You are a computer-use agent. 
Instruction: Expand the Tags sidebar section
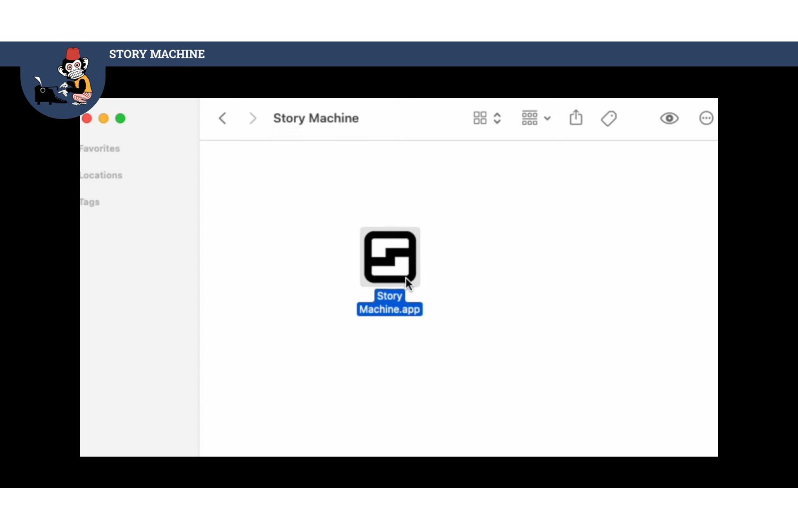(x=89, y=202)
